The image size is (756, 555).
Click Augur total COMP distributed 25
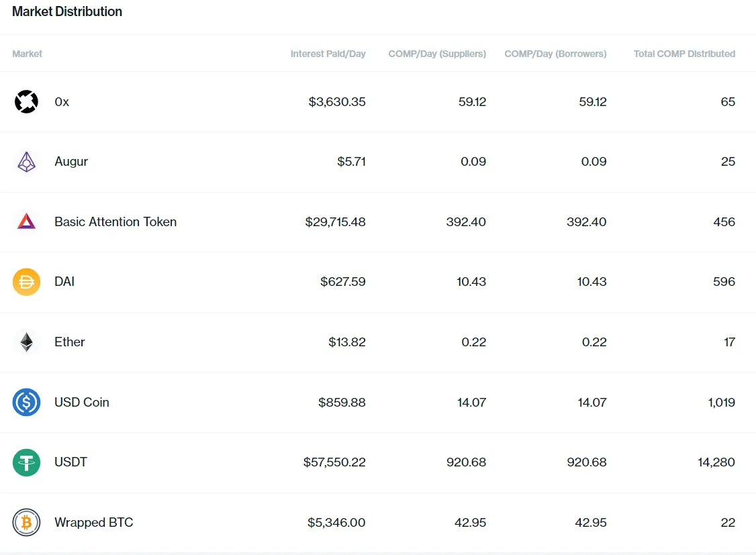click(728, 161)
